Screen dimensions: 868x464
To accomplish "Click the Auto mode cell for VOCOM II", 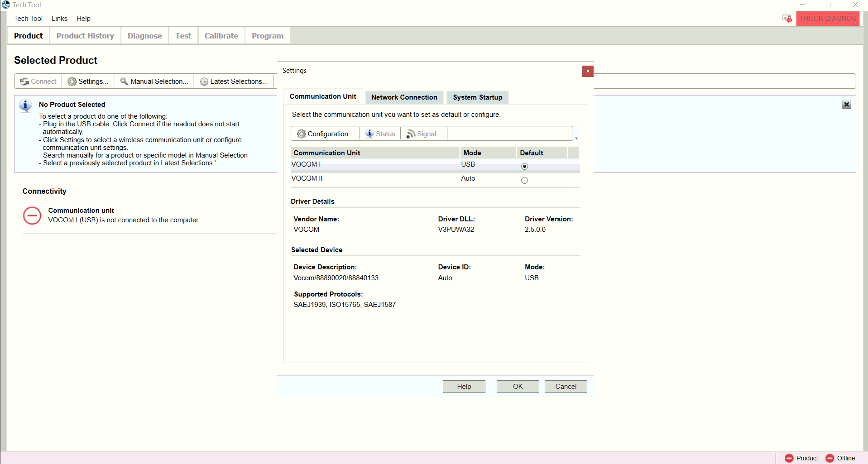I will (468, 178).
